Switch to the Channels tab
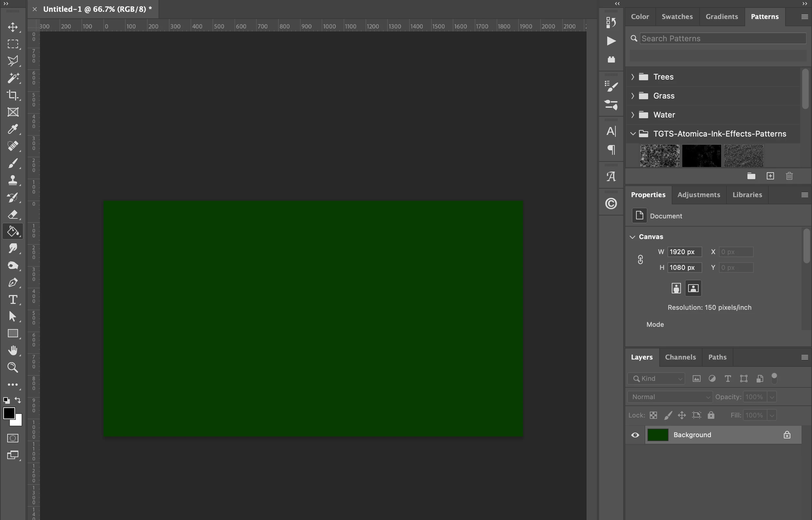812x520 pixels. coord(680,357)
